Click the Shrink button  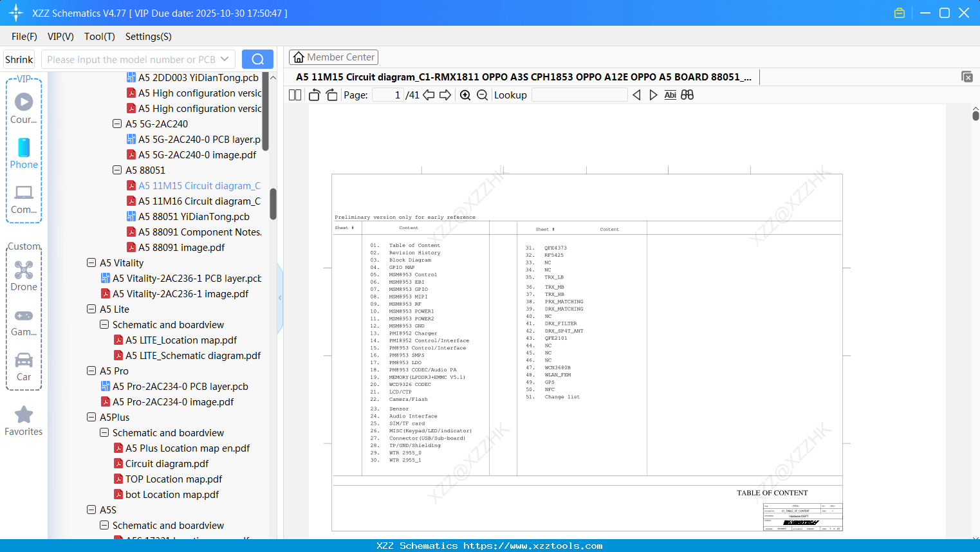[19, 59]
